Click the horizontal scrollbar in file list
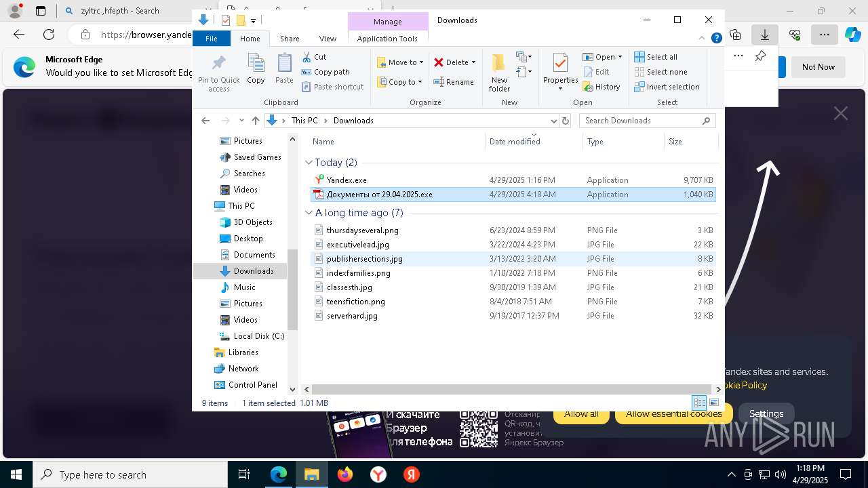This screenshot has height=488, width=868. 512,389
